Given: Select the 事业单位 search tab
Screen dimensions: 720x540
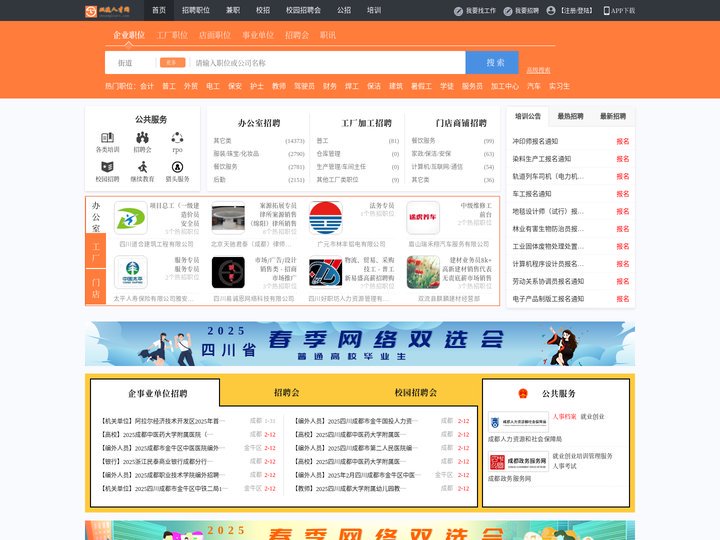Looking at the screenshot, I should pyautogui.click(x=258, y=35).
